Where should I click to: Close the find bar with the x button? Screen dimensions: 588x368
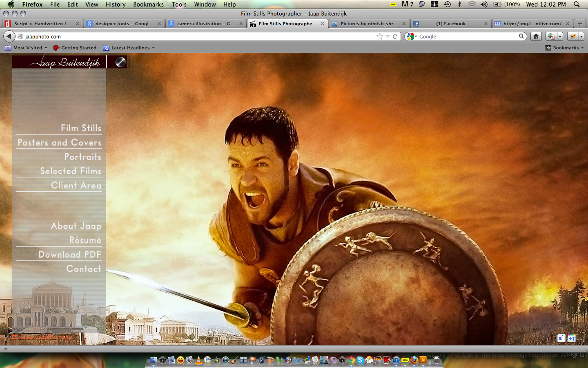pyautogui.click(x=6, y=349)
